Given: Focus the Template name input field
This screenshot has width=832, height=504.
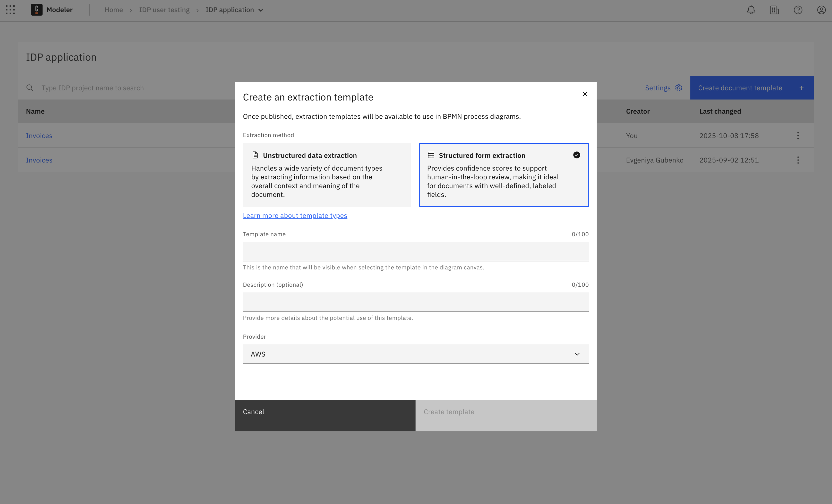Looking at the screenshot, I should (415, 251).
